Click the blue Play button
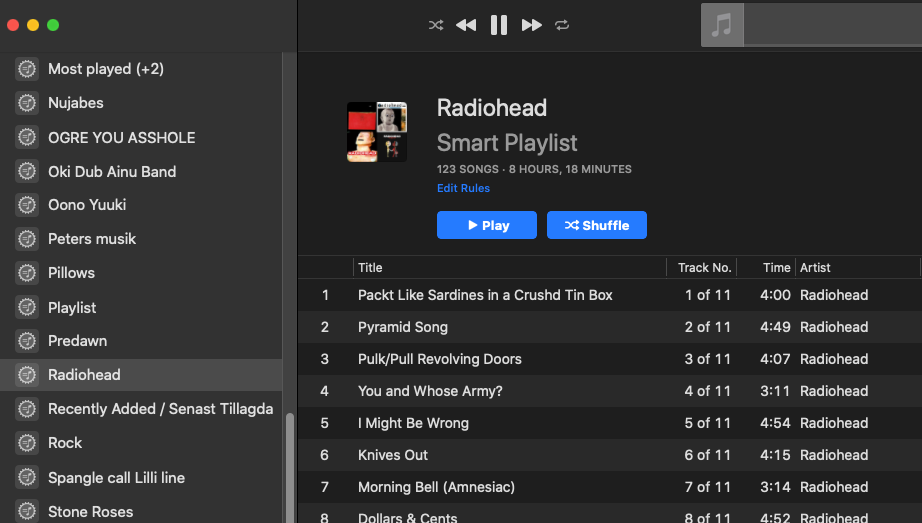 tap(487, 225)
